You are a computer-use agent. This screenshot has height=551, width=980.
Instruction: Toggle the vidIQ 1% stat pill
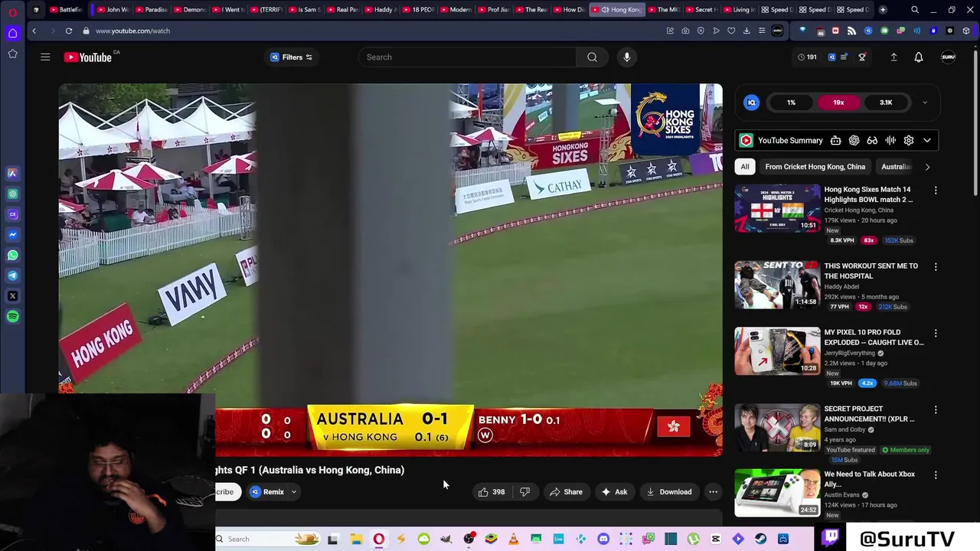(x=791, y=103)
